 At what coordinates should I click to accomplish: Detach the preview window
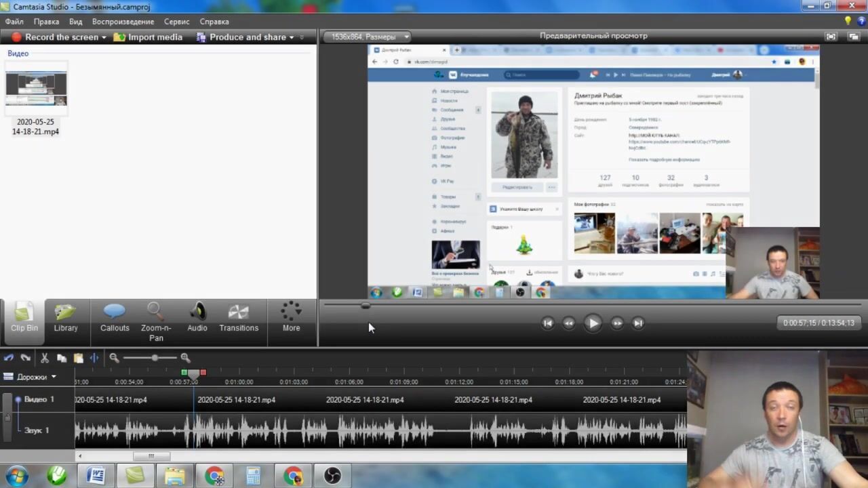tap(852, 37)
